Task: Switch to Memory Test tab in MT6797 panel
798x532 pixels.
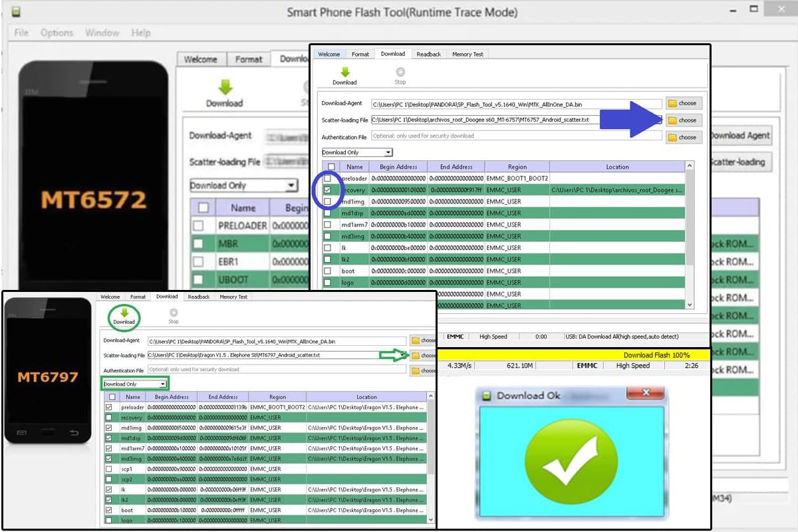Action: pos(233,297)
